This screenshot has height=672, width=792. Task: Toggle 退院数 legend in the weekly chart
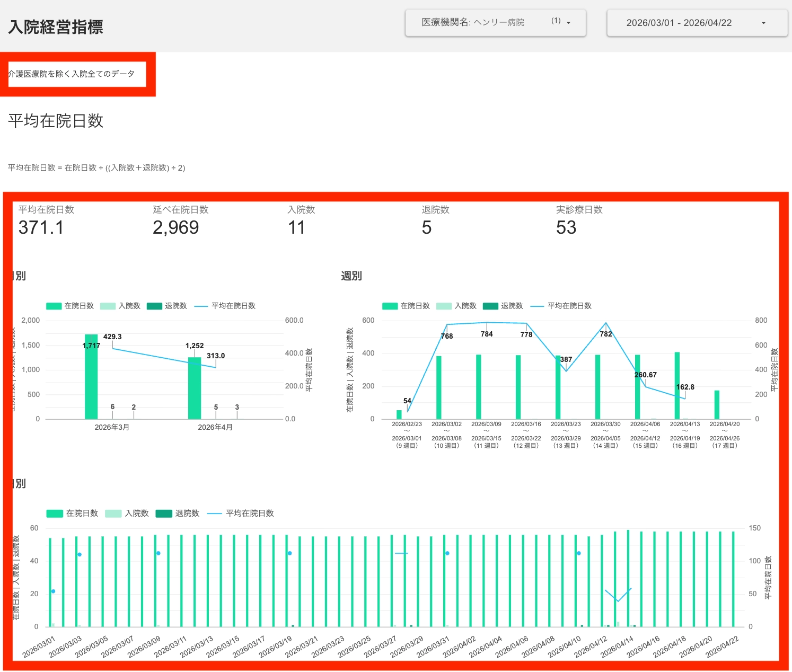point(503,306)
